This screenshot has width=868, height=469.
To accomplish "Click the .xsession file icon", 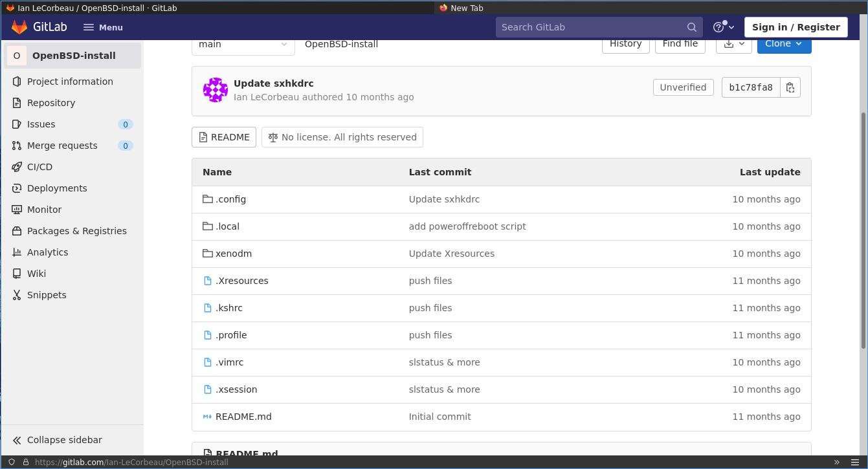I will 208,389.
